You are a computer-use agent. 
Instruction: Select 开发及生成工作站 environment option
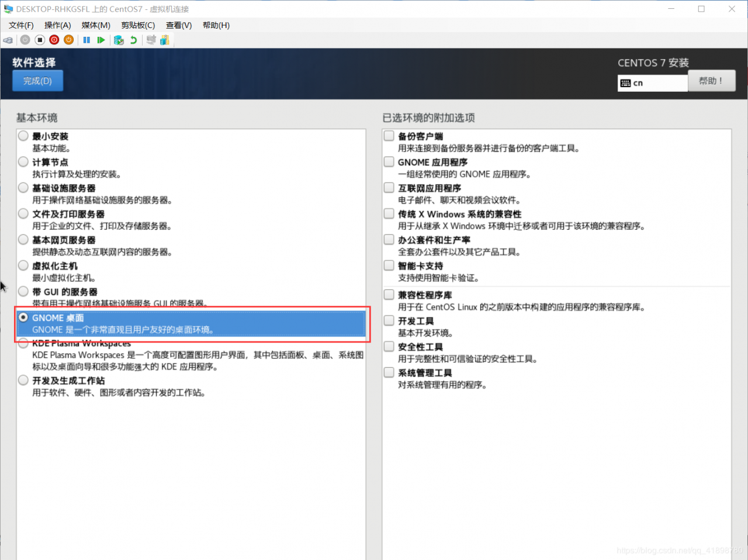point(23,380)
